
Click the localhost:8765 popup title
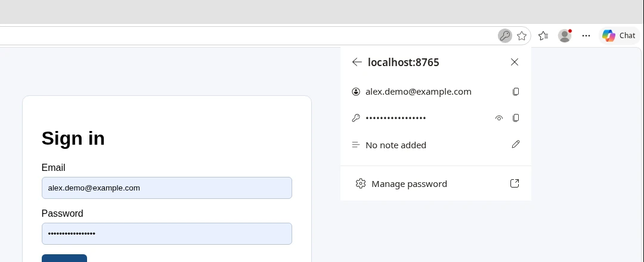(403, 63)
